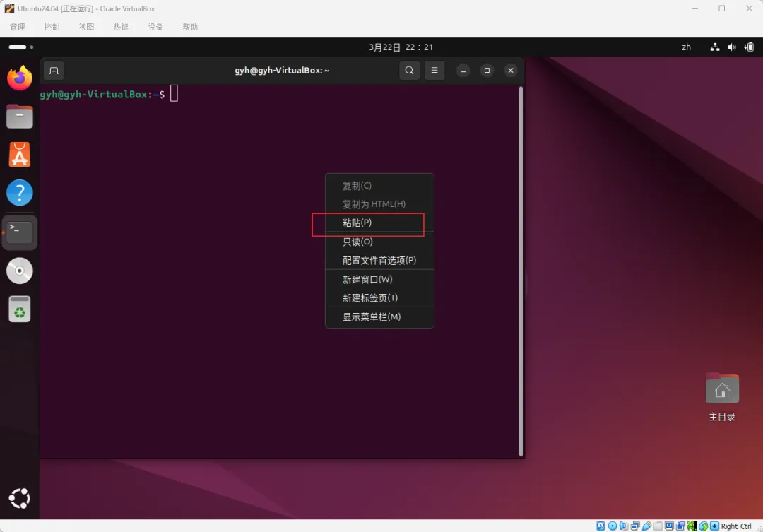Image resolution: width=763 pixels, height=532 pixels.
Task: Click VirtualBox recording status icon
Action: point(680,526)
